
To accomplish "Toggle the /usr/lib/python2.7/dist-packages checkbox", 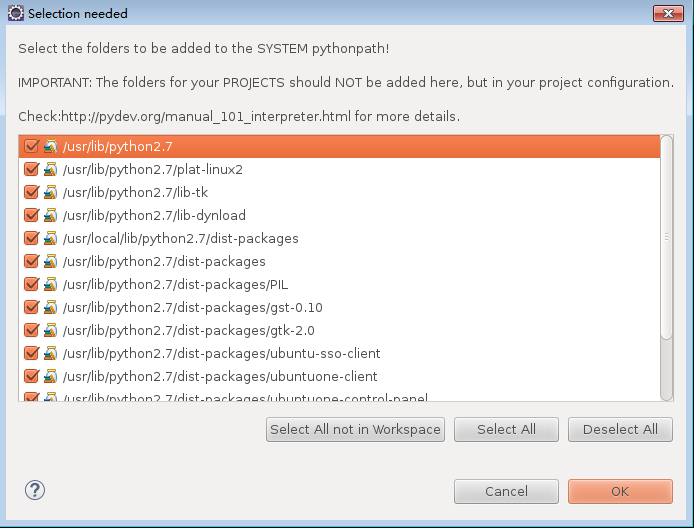I will coord(31,261).
